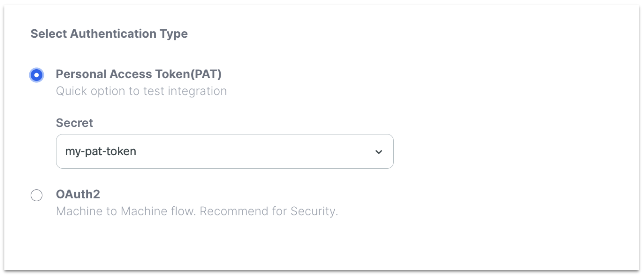Click the "OAuth2" option label text
Image resolution: width=644 pixels, height=276 pixels.
[x=78, y=194]
